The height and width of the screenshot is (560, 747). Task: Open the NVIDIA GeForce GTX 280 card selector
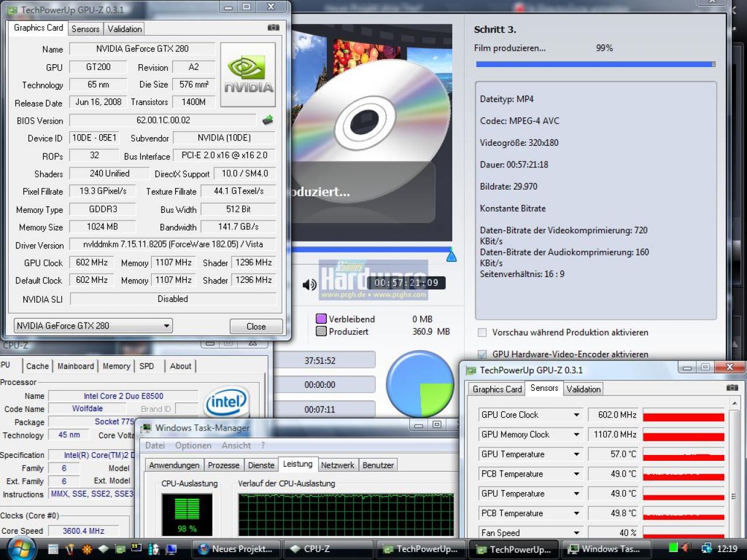point(93,325)
